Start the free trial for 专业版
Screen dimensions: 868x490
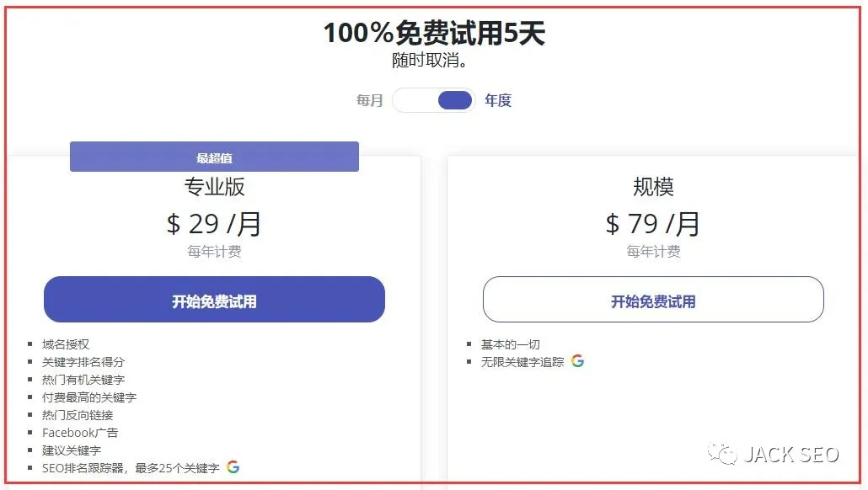pyautogui.click(x=214, y=300)
